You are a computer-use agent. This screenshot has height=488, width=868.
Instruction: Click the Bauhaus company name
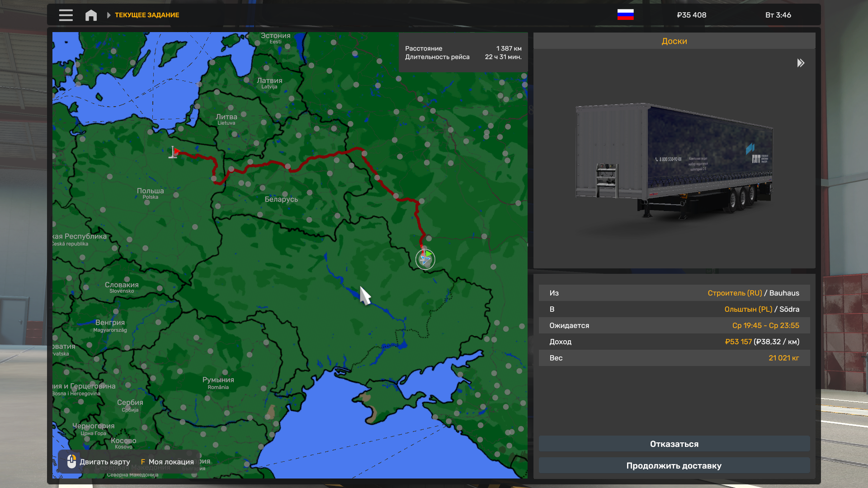784,293
